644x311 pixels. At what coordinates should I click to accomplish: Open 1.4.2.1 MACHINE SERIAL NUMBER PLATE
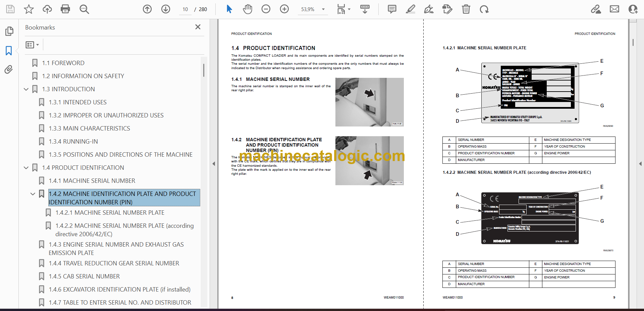coord(110,213)
